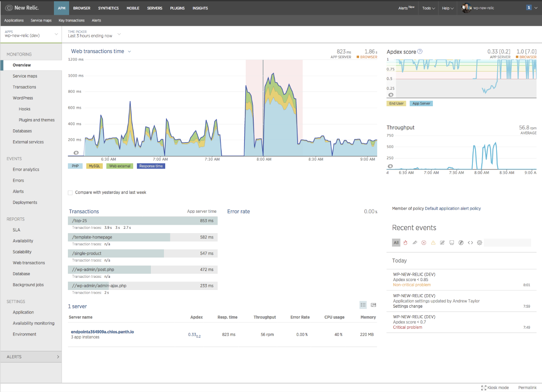Viewport: 542px width, 392px height.
Task: Open Databases in the monitoring sidebar
Action: (22, 131)
